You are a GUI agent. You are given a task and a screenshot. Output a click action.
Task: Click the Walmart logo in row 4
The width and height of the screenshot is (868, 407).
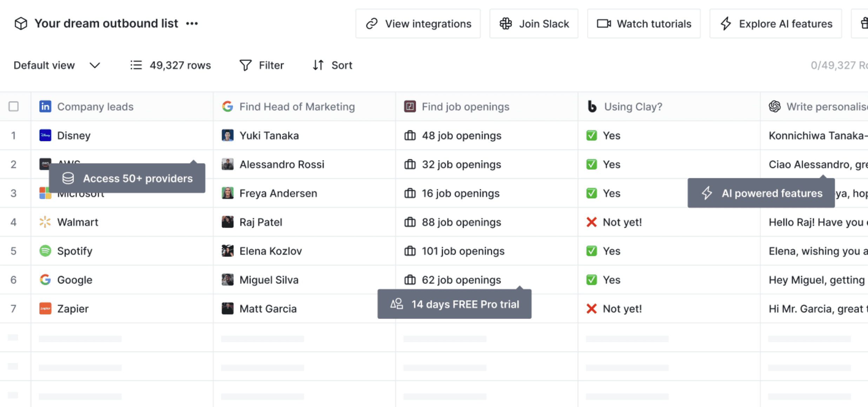pos(45,222)
